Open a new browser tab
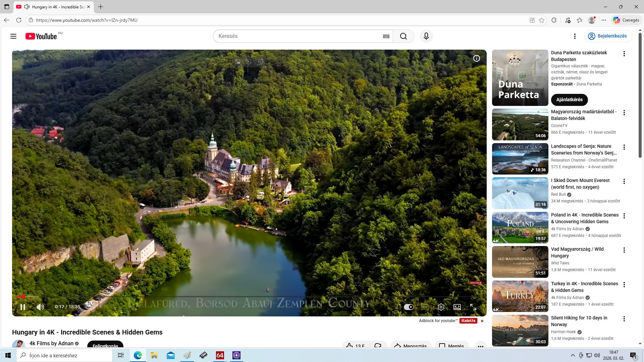Viewport: 644px width, 362px height. [101, 7]
